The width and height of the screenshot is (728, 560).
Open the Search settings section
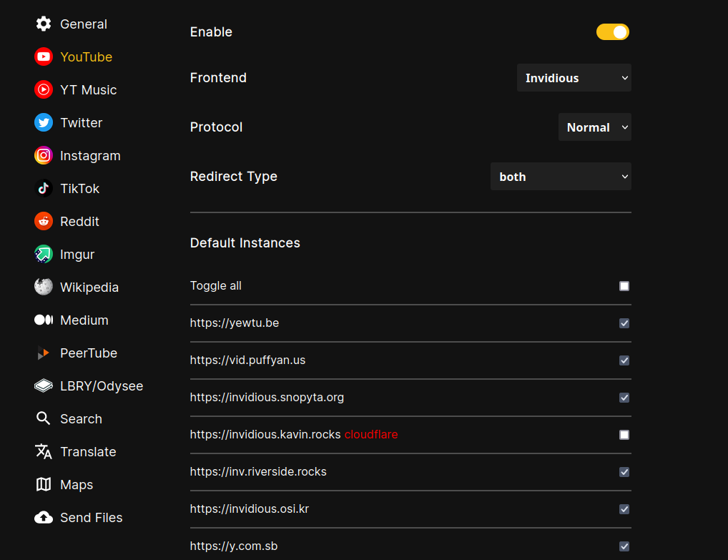[43, 418]
